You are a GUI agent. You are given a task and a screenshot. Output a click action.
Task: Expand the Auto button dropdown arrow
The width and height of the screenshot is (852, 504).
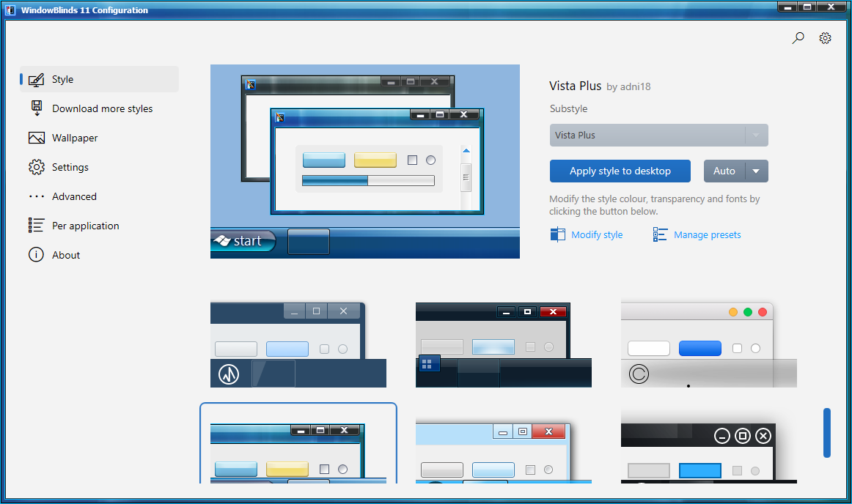coord(756,171)
